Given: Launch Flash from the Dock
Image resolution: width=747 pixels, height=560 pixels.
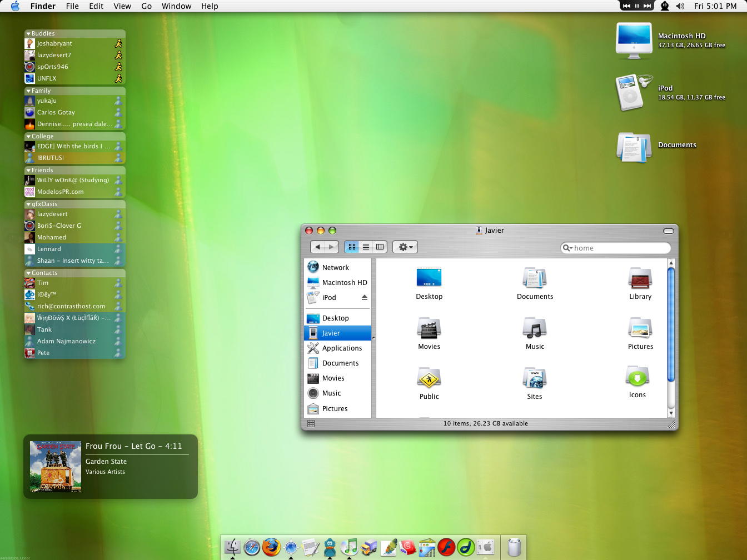Looking at the screenshot, I should coord(446,547).
